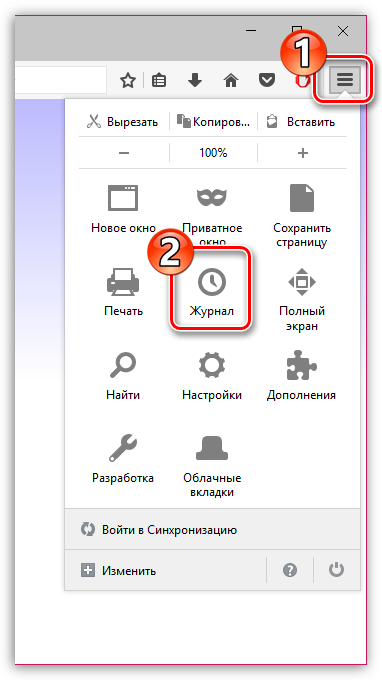Bookmark this page with the star icon
This screenshot has width=382, height=680.
tap(128, 80)
